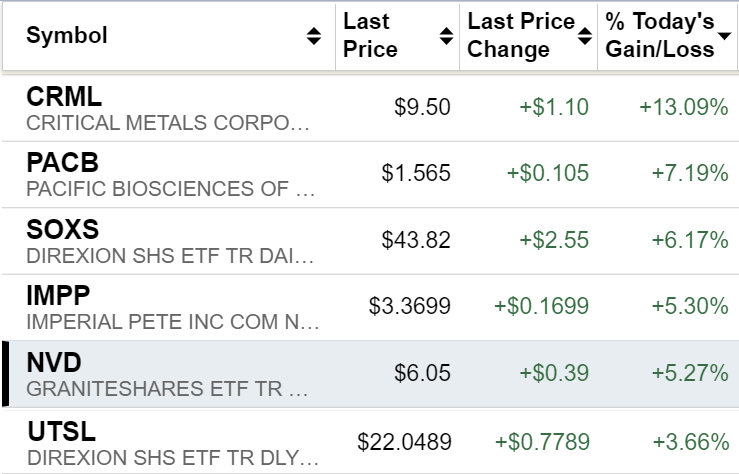Select the Pacific Biosciences description text
This screenshot has width=739, height=474.
tap(170, 189)
